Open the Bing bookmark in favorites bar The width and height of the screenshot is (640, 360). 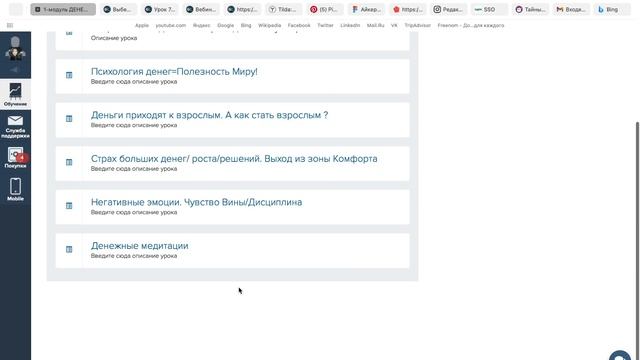point(246,25)
